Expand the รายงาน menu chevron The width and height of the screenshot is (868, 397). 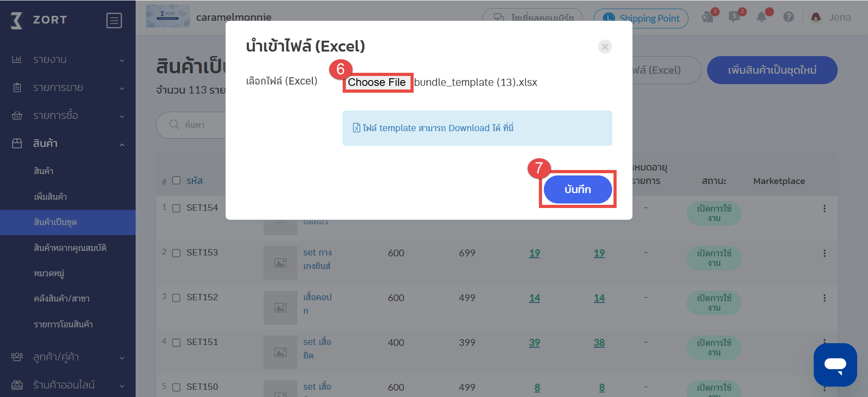coord(122,60)
